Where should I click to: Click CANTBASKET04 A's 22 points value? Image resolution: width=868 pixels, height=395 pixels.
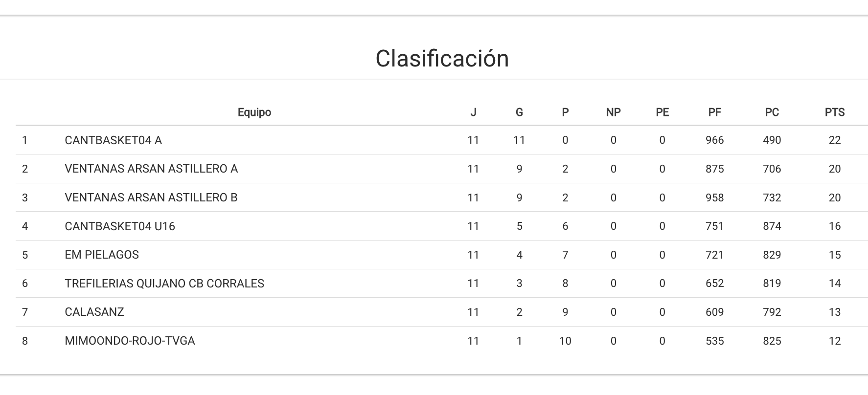tap(834, 140)
